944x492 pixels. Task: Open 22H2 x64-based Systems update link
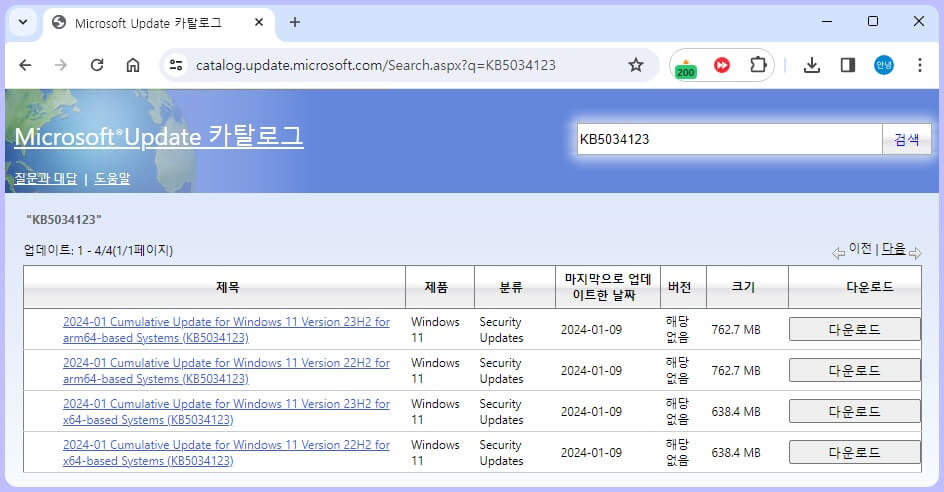pyautogui.click(x=226, y=452)
